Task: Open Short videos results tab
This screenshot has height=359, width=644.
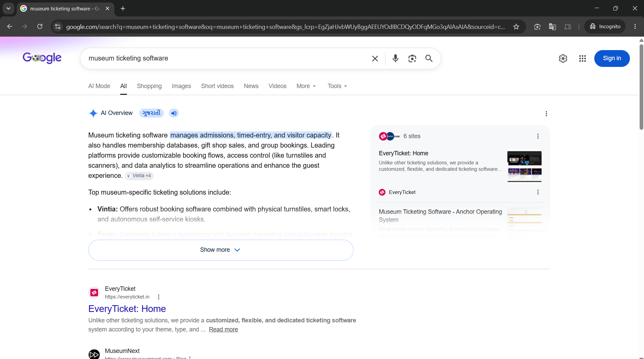Action: (217, 86)
